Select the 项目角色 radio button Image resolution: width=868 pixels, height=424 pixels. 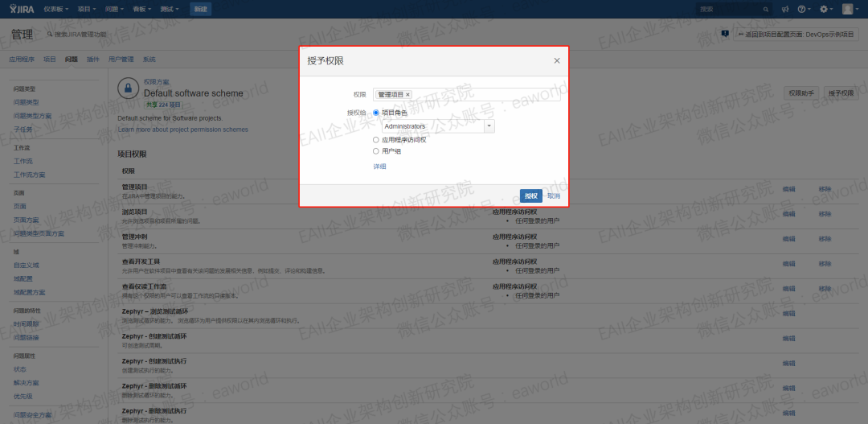[376, 113]
